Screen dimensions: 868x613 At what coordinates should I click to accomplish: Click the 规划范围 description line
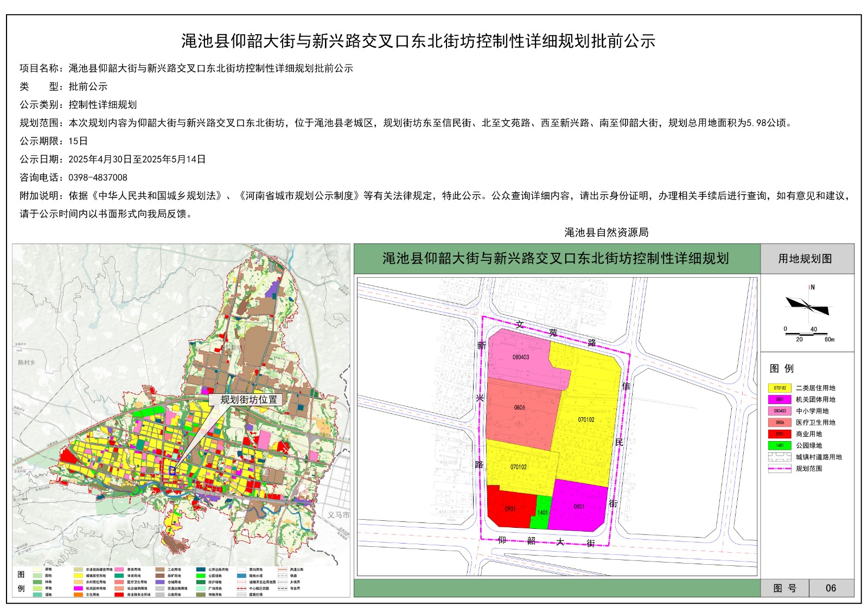pyautogui.click(x=407, y=123)
